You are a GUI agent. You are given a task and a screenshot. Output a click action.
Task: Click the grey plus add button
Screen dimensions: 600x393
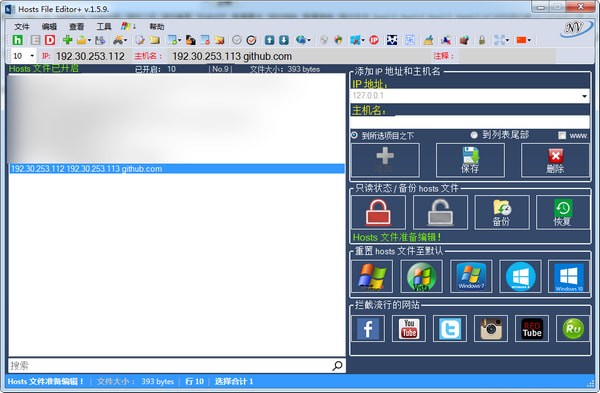pyautogui.click(x=385, y=160)
